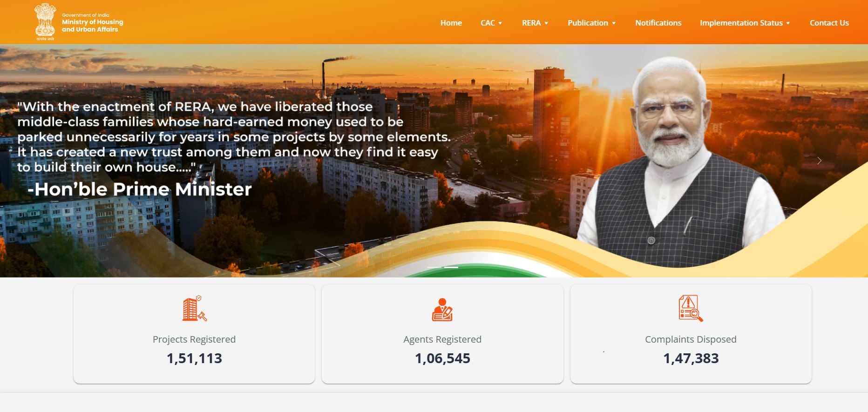Click the Complaints Disposed count 1,47,383
Screen dimensions: 868x412
tap(691, 358)
